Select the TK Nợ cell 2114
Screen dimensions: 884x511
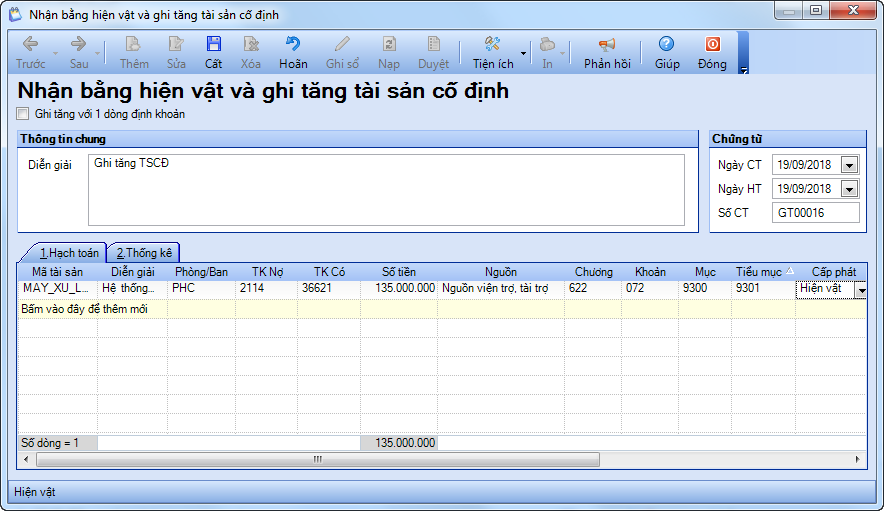pos(267,288)
